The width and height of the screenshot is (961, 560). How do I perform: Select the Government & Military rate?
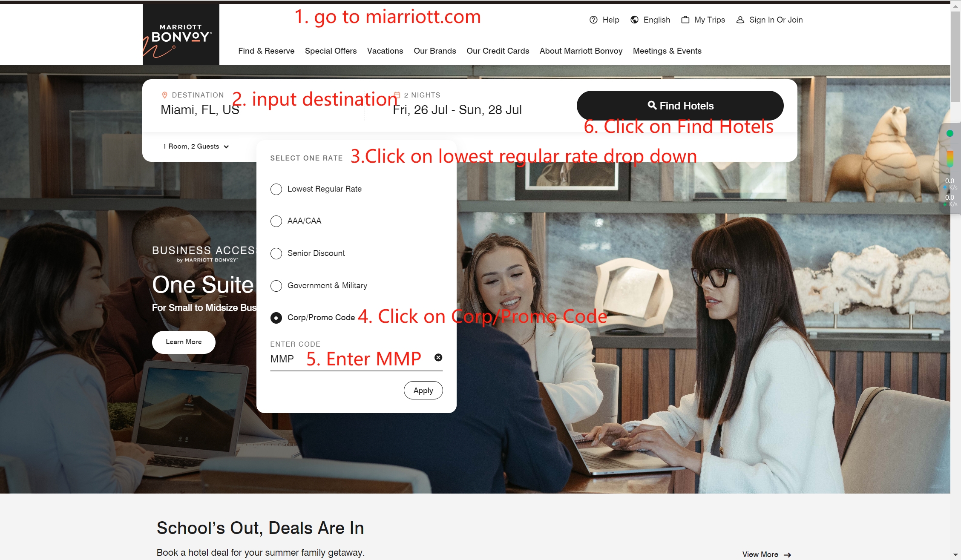click(x=276, y=286)
